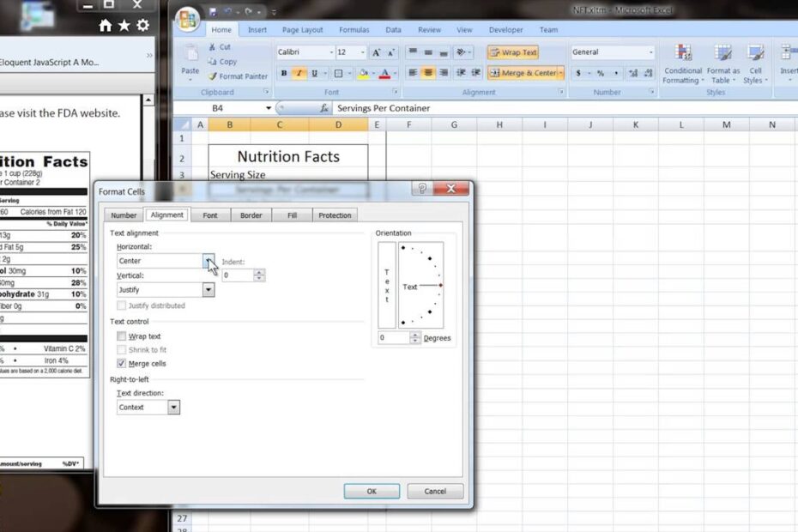Click the Paste icon in the Clipboard group
Screen dimensions: 798x532
(x=190, y=58)
